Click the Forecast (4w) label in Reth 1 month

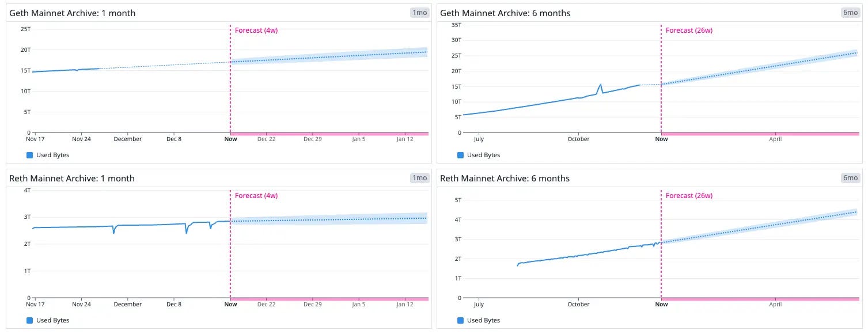tap(256, 196)
